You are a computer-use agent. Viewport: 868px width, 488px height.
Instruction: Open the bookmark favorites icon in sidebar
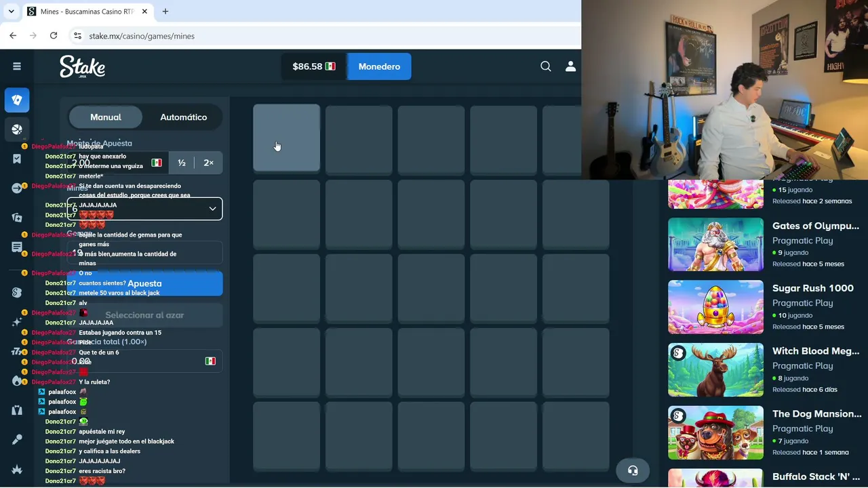point(17,159)
